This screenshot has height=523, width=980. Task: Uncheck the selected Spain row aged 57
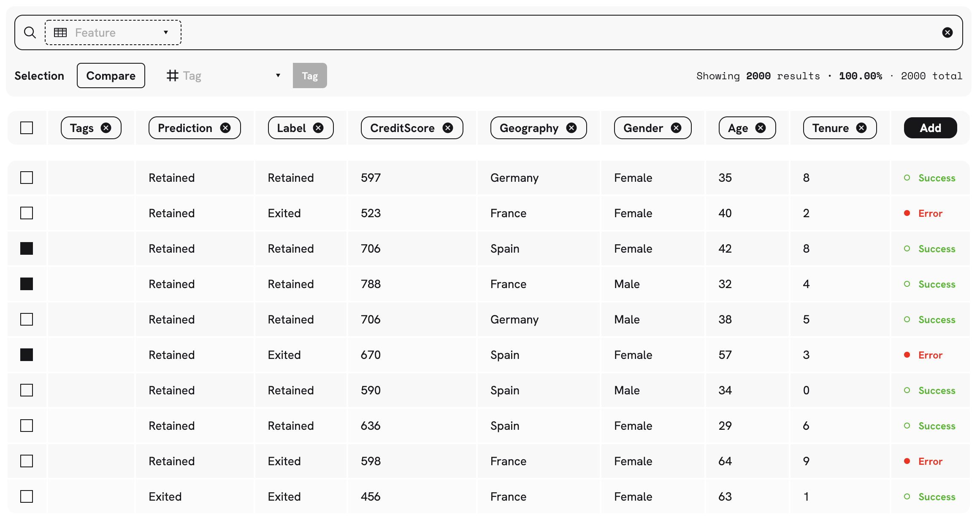[27, 355]
